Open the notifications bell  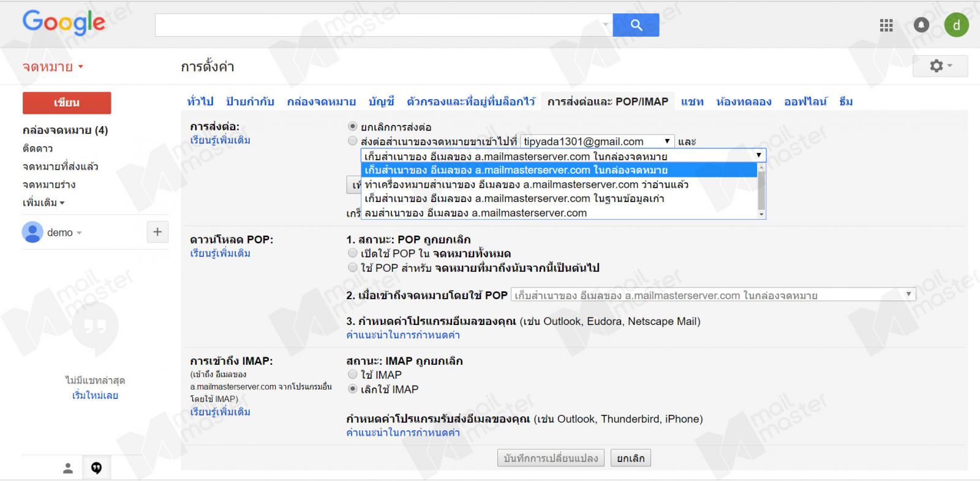pos(921,25)
